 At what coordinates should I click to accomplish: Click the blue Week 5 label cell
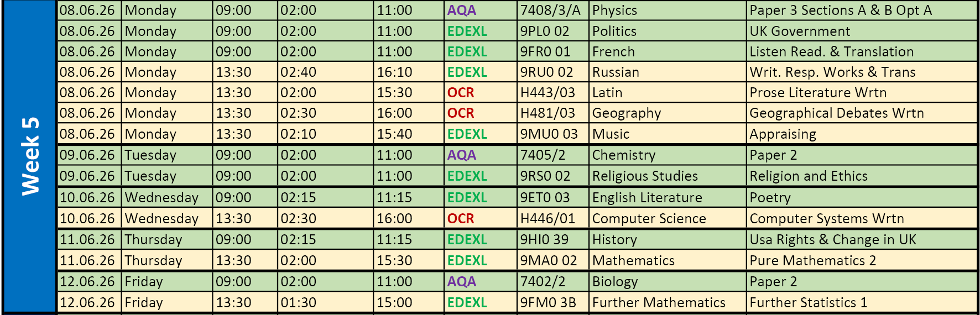coord(30,156)
